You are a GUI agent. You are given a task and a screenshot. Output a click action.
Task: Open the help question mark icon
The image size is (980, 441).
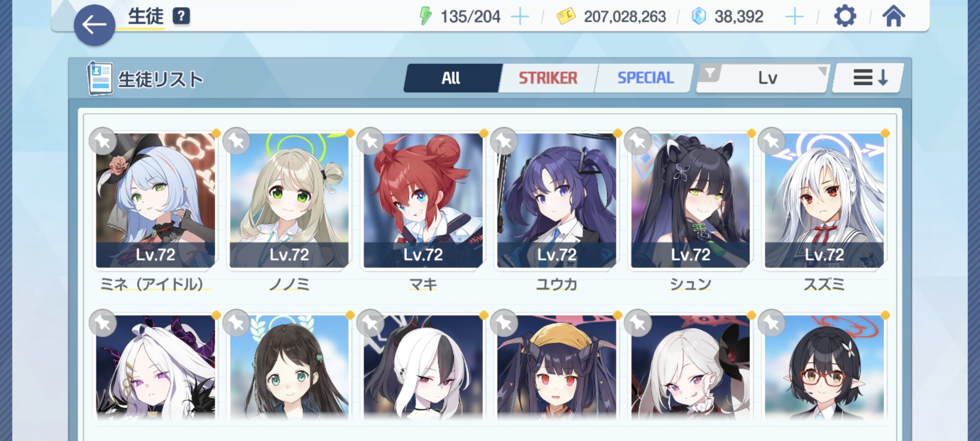pyautogui.click(x=181, y=16)
